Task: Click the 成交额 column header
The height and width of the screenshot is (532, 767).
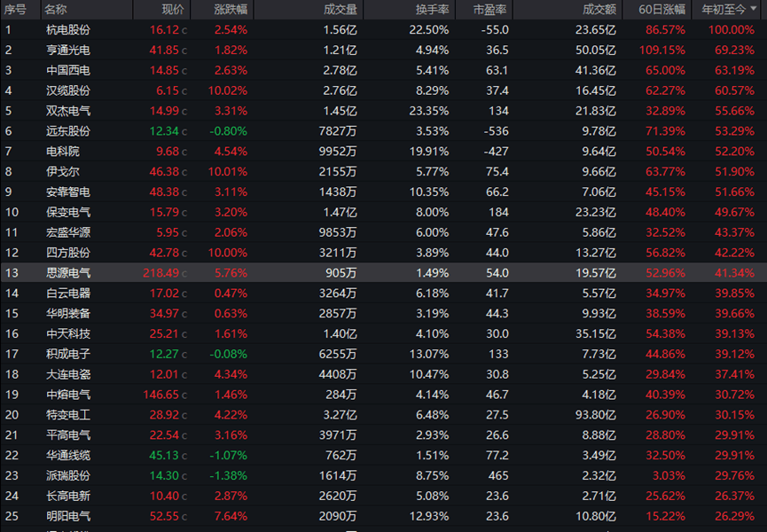Action: click(599, 9)
